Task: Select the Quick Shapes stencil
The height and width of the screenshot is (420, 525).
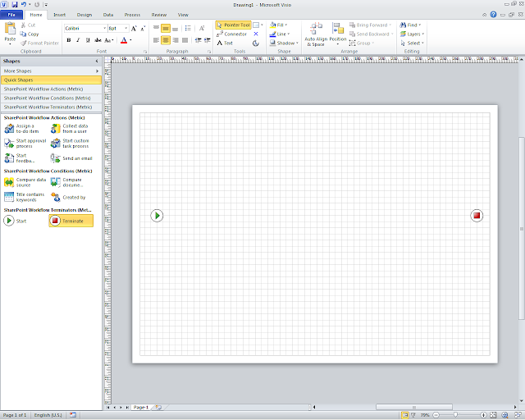Action: pos(51,80)
